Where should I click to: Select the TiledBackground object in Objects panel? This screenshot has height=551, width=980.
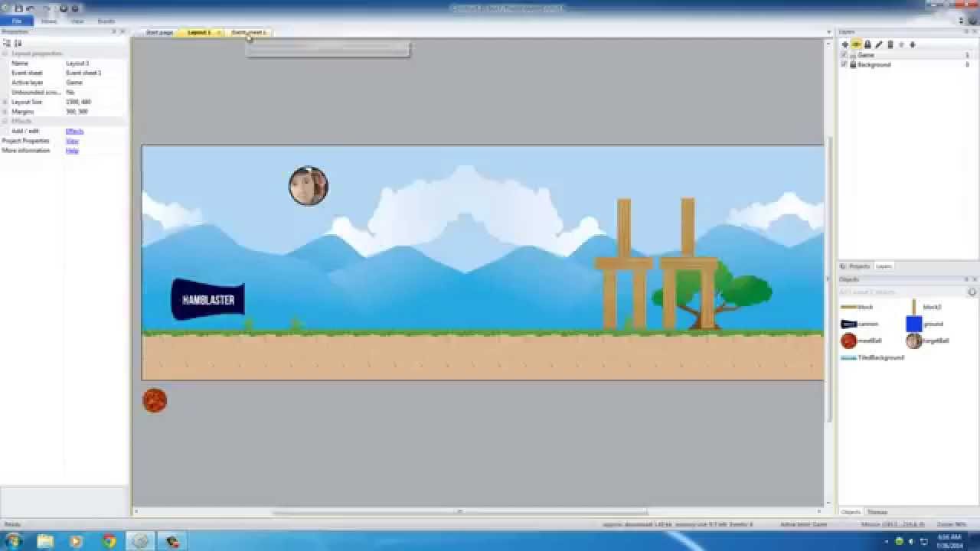tap(873, 357)
